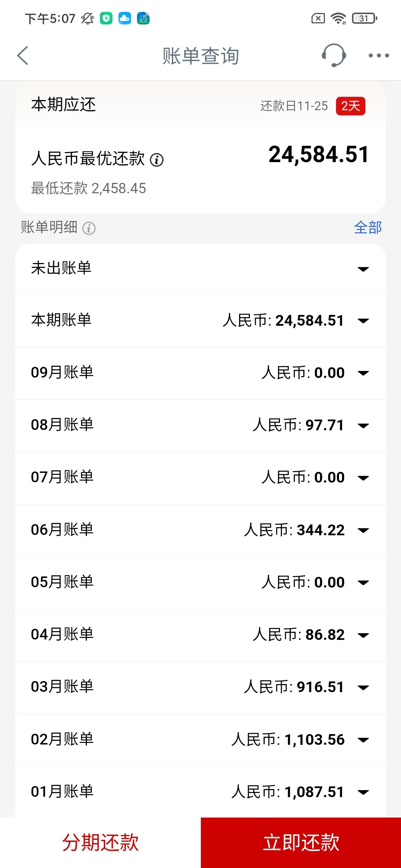Tap the 全部 link
This screenshot has width=401, height=868.
(368, 227)
